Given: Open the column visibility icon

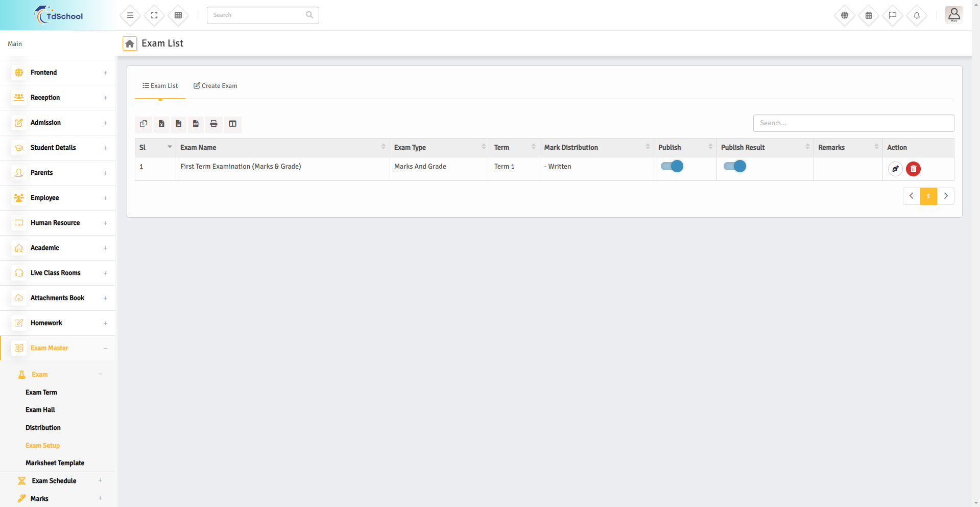Looking at the screenshot, I should click(232, 124).
